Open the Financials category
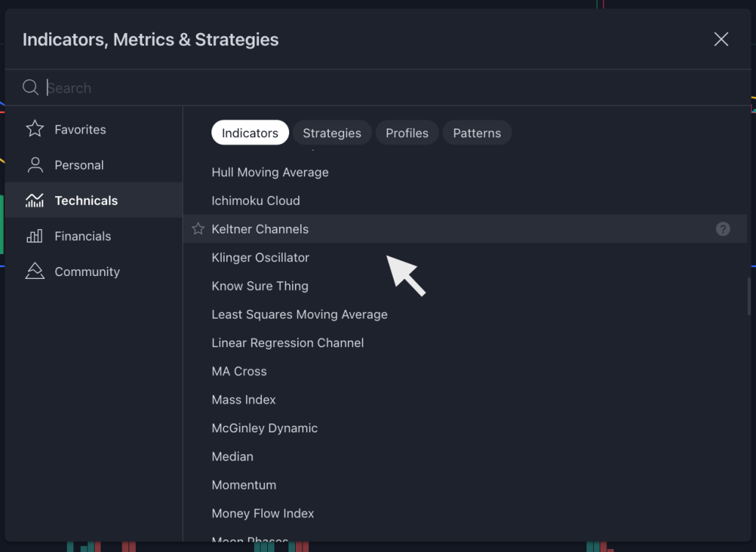The height and width of the screenshot is (552, 756). click(93, 236)
